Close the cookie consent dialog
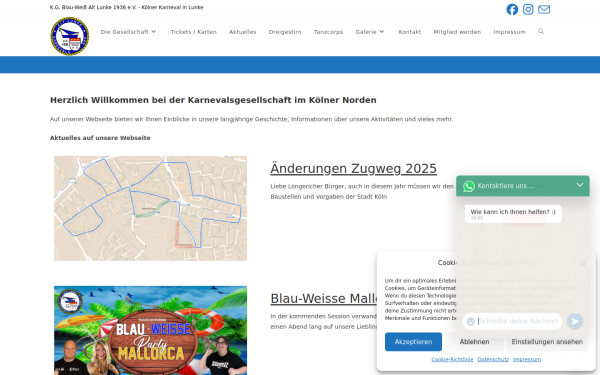Viewport: 600px width, 375px height. tap(583, 263)
